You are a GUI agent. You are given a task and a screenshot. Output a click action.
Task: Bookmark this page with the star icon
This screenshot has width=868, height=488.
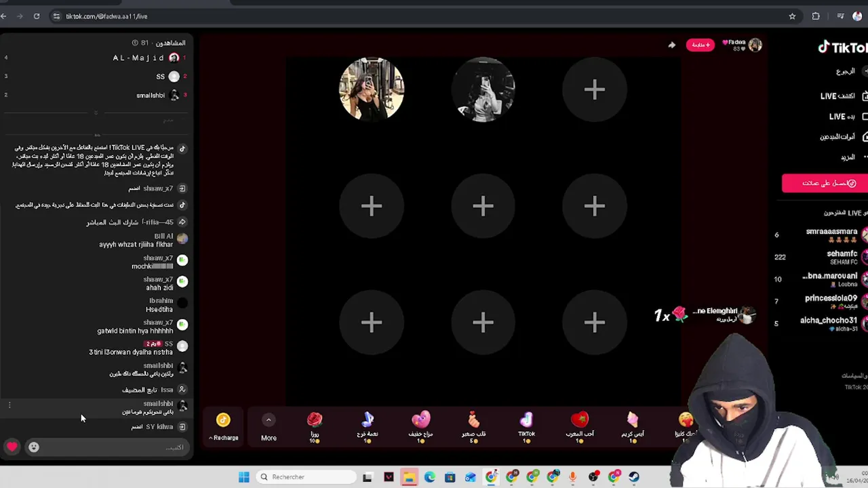pos(792,16)
